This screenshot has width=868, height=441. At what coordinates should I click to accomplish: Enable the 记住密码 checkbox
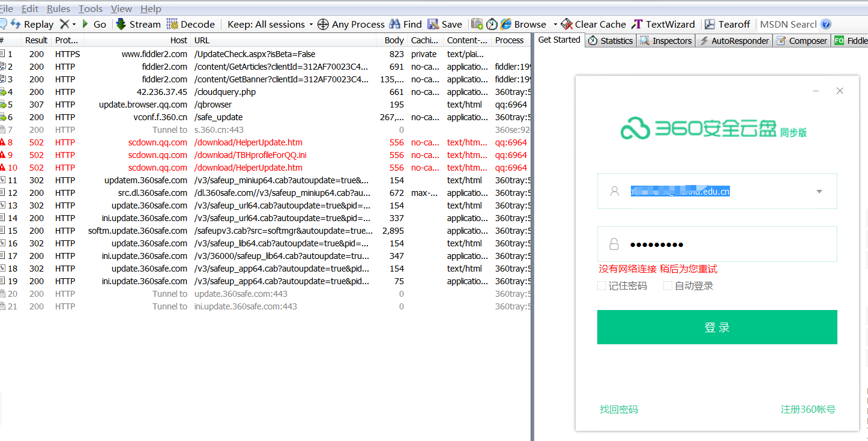601,286
